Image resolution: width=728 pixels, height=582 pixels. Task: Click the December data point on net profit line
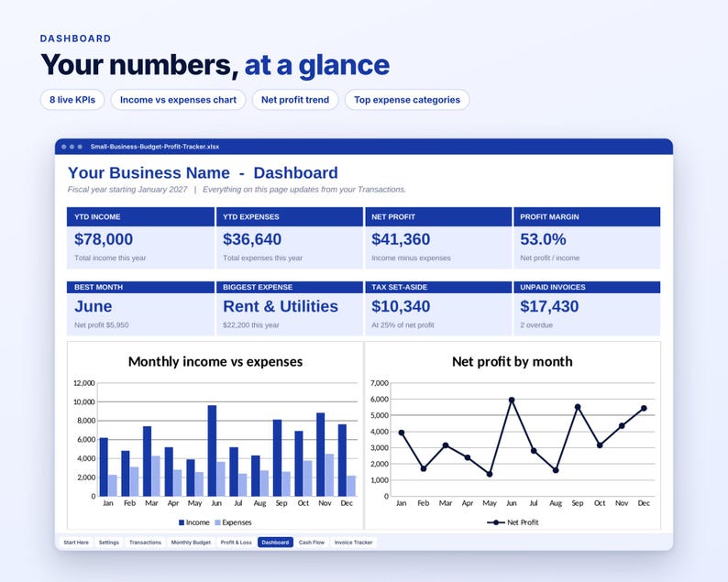(644, 409)
